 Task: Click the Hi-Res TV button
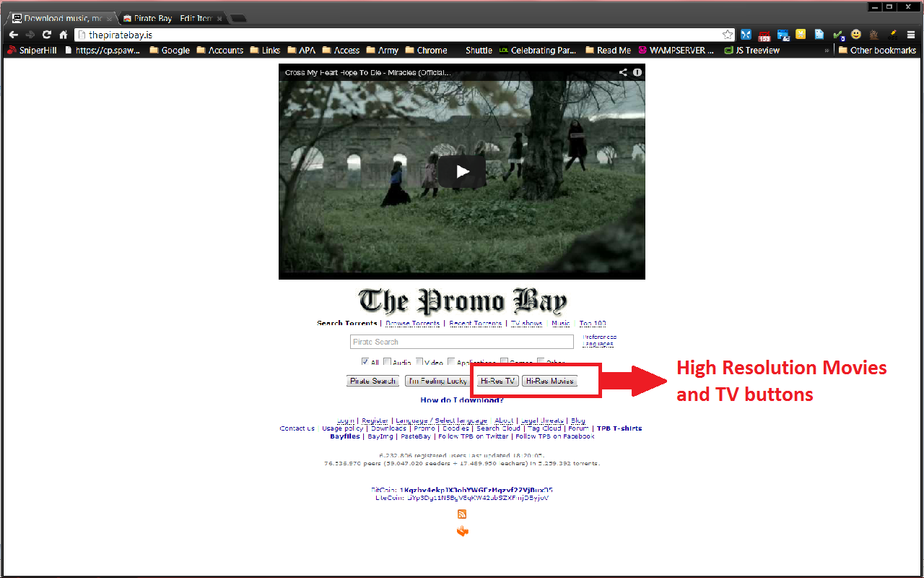497,381
